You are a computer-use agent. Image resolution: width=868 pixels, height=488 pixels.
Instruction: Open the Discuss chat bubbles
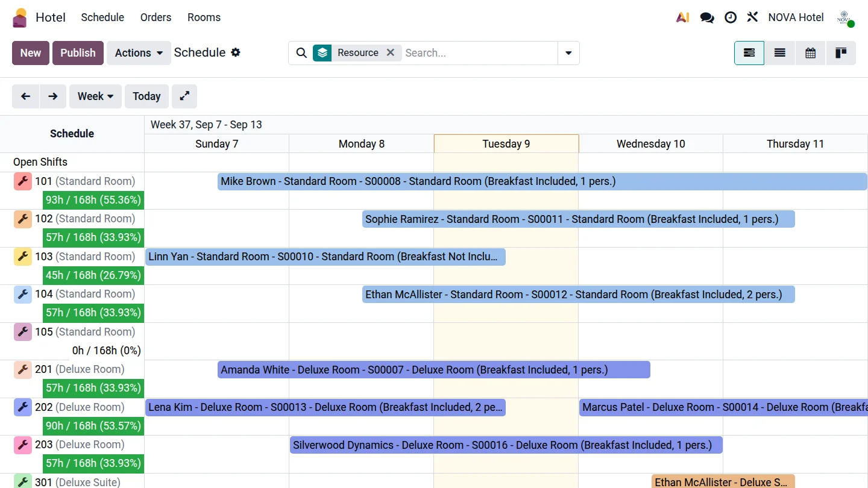[x=706, y=17]
